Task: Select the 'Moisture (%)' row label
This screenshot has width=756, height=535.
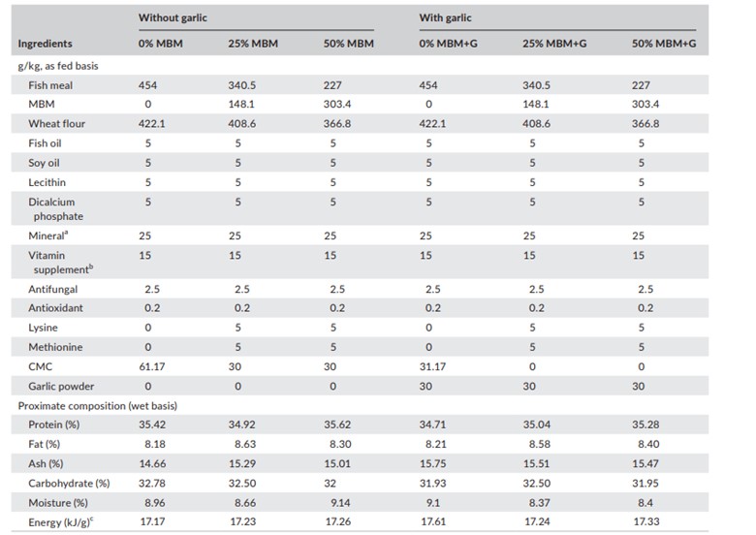Action: click(58, 503)
